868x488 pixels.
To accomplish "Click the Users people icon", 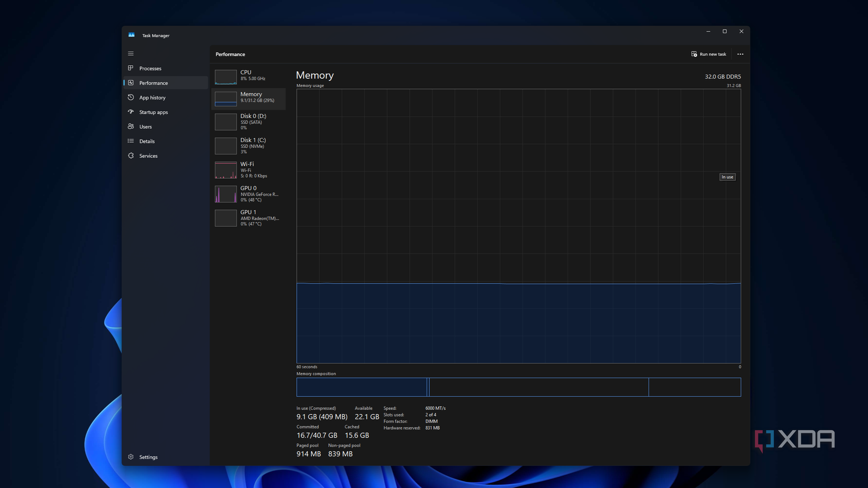I will click(131, 127).
